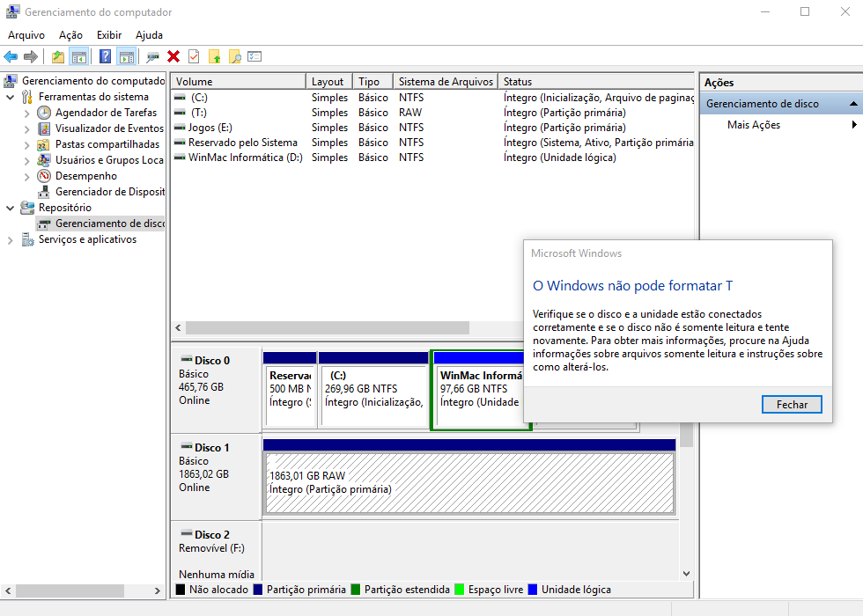Click the Pastas compartilhadas folder icon

coord(43,144)
